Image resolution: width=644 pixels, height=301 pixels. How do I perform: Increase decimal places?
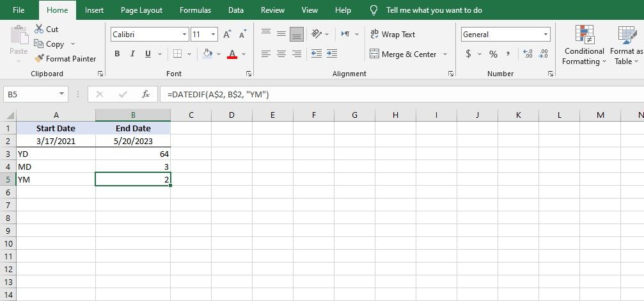[x=528, y=54]
